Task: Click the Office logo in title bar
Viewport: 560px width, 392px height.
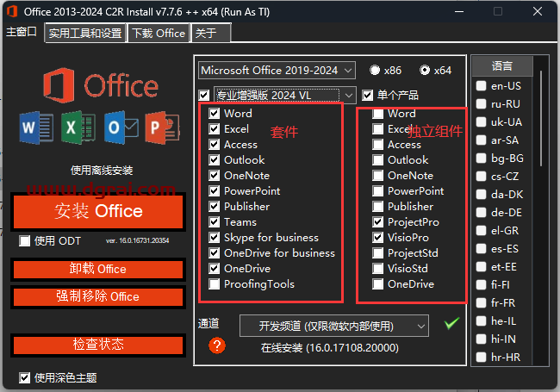Action: (x=12, y=11)
